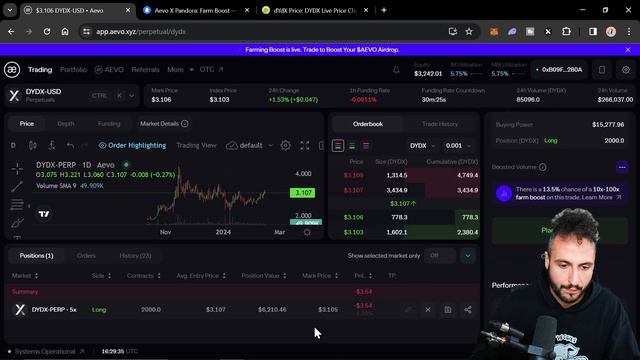
Task: Open Learn More farm boost link
Action: tap(602, 198)
